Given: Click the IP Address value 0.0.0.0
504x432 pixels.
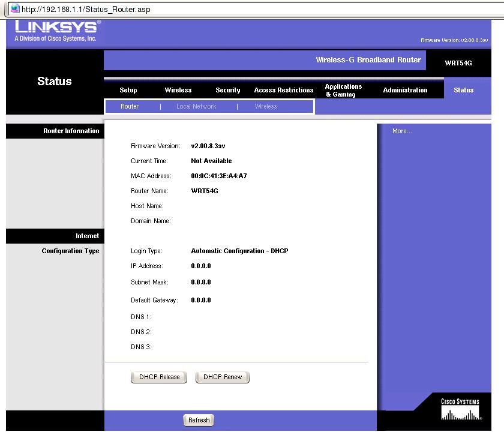Looking at the screenshot, I should click(201, 266).
